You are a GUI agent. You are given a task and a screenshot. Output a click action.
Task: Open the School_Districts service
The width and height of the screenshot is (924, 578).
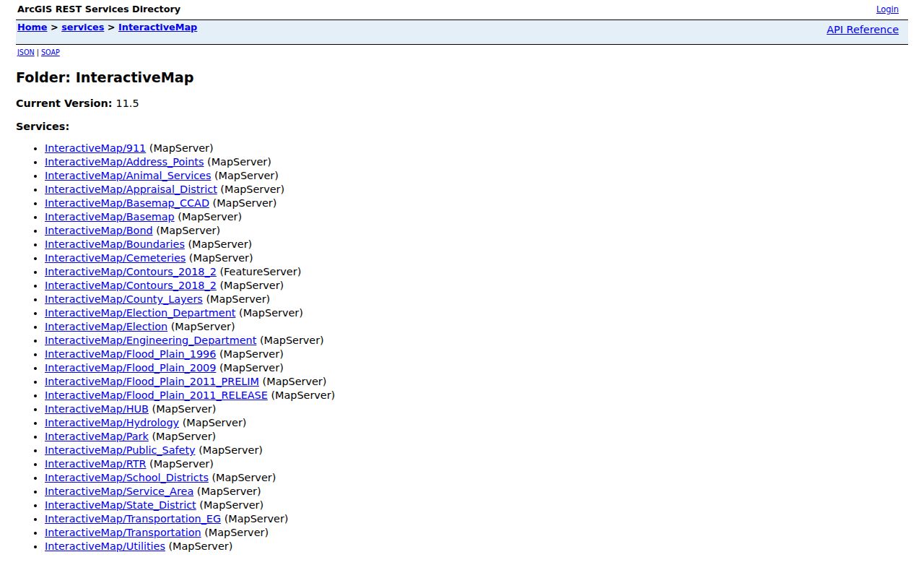[126, 478]
